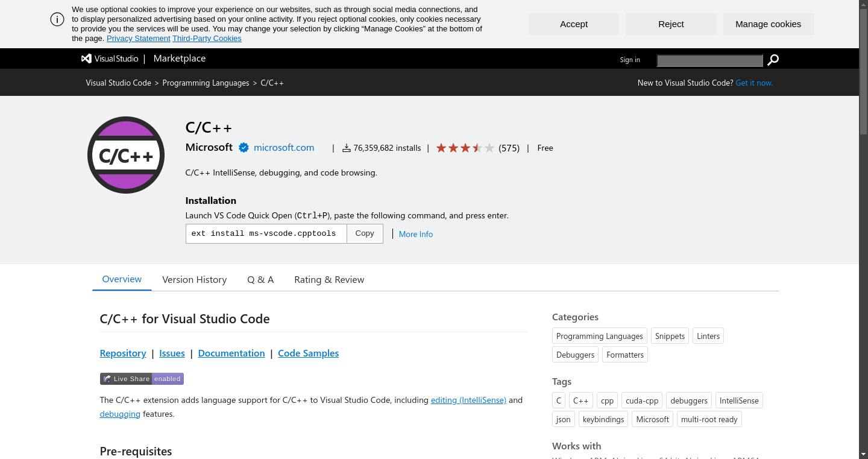This screenshot has width=868, height=459.
Task: Open Manage cookies settings
Action: click(769, 24)
